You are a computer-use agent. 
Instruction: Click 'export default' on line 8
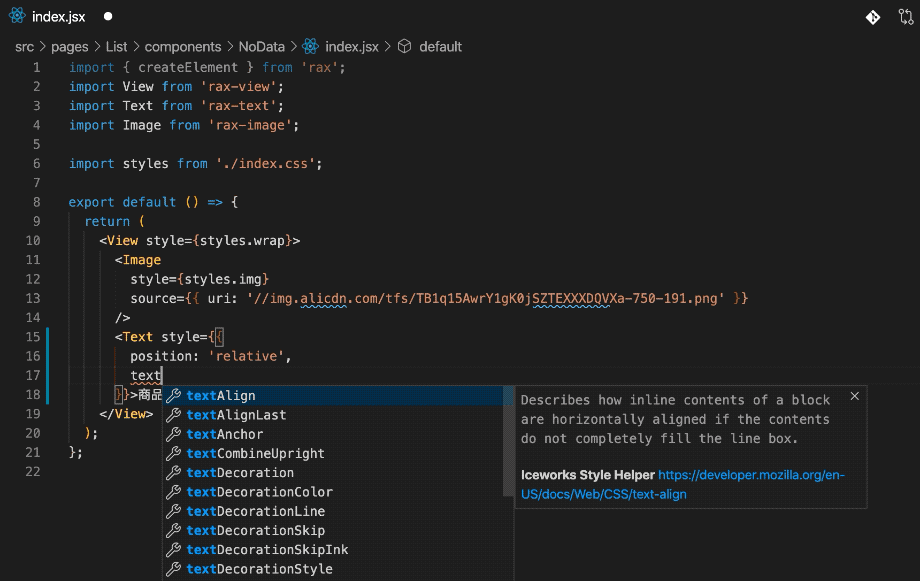click(x=122, y=202)
